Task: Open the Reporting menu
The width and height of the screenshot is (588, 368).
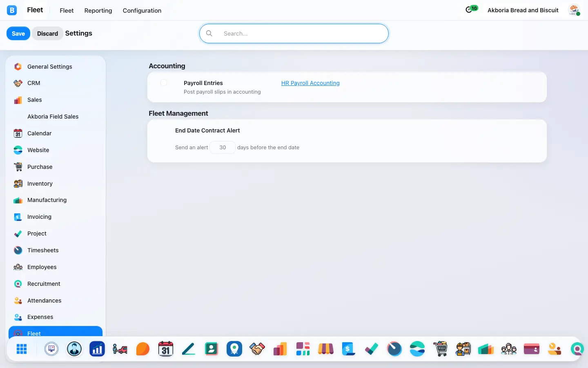Action: click(x=98, y=11)
